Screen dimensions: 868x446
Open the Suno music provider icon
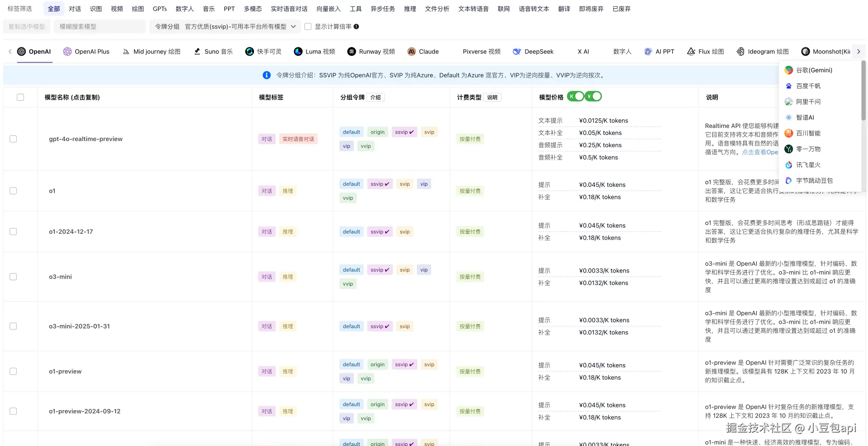pos(197,52)
